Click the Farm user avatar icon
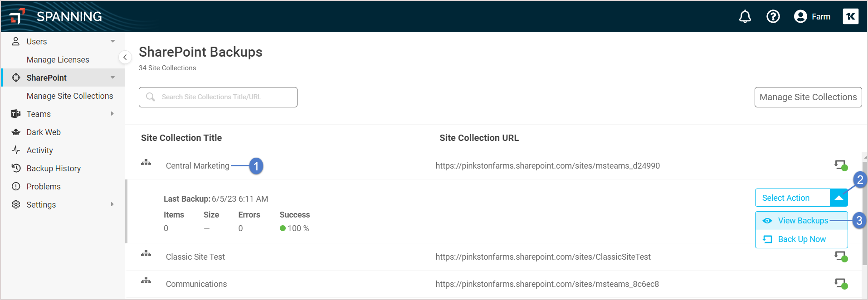The image size is (868, 300). (x=800, y=17)
